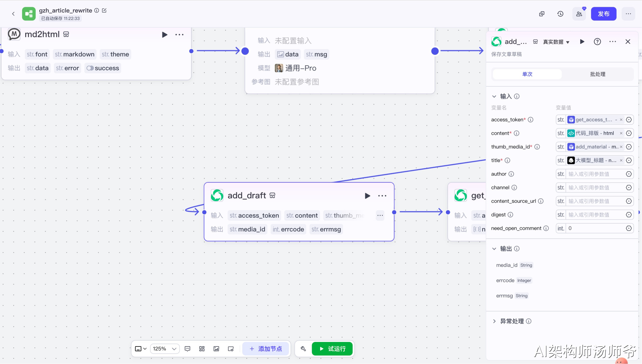Open version history clock icon
The width and height of the screenshot is (642, 364).
560,14
